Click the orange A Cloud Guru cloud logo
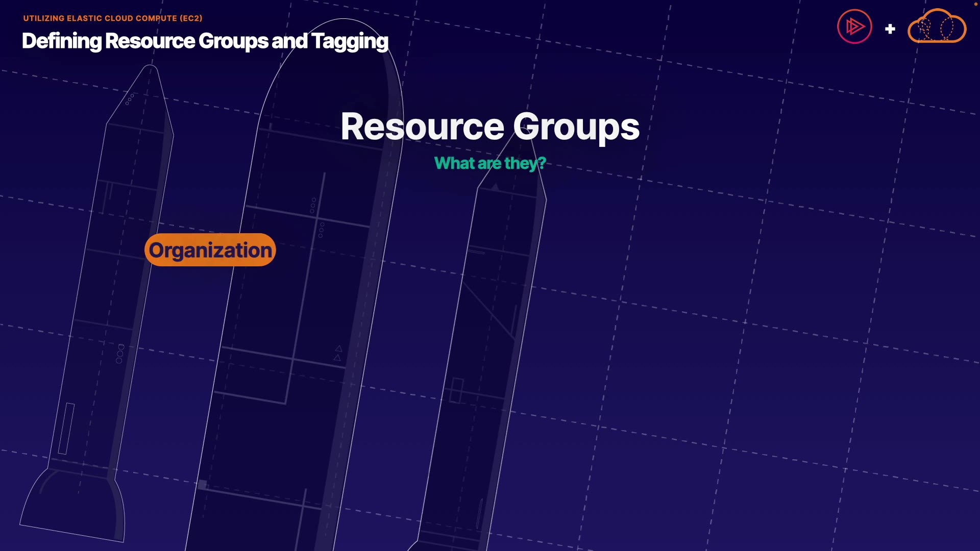The height and width of the screenshot is (551, 980). [x=937, y=27]
